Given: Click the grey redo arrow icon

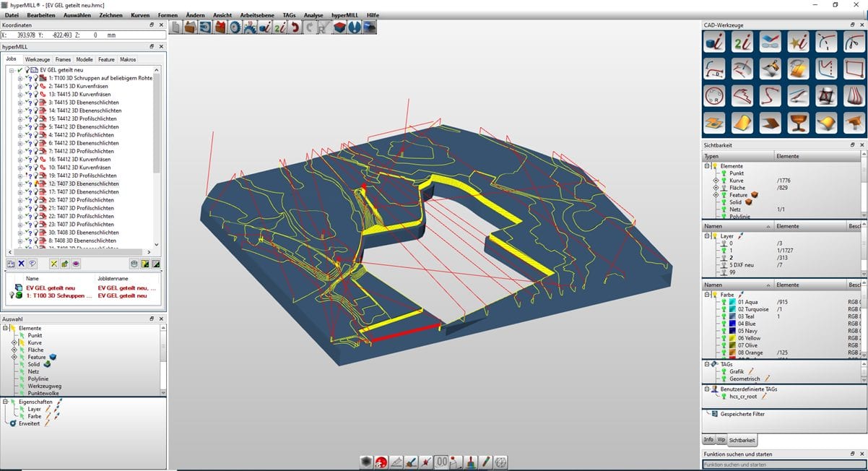Looking at the screenshot, I should tap(309, 27).
